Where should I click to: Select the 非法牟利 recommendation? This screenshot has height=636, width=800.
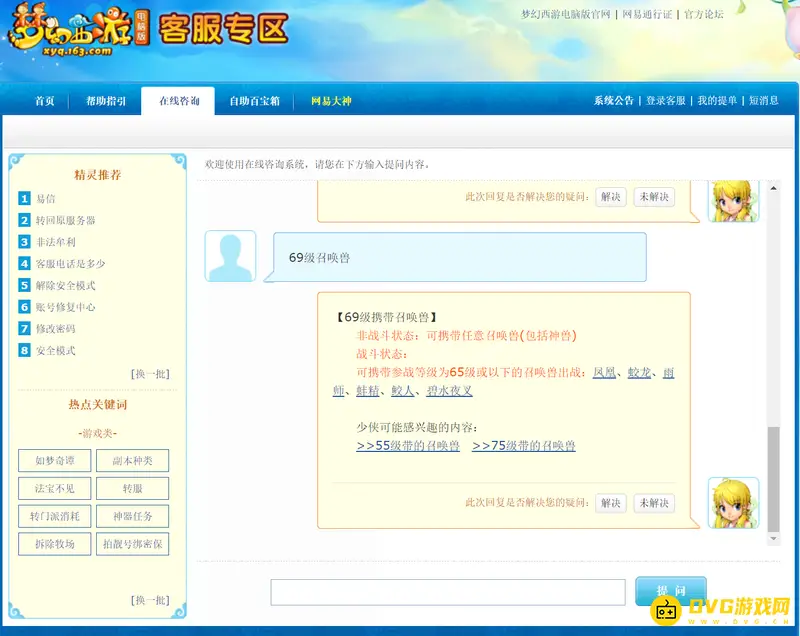click(x=55, y=242)
